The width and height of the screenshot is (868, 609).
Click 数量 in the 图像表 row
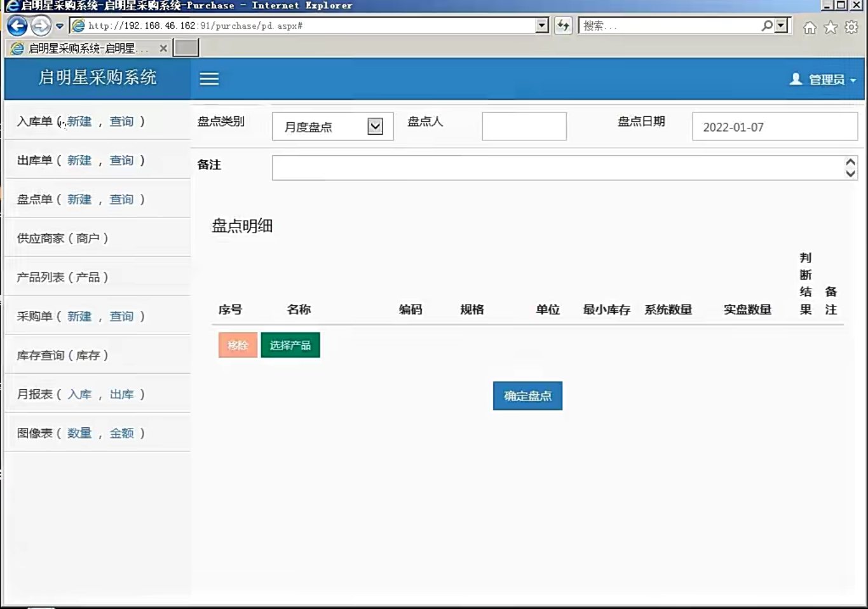point(79,433)
